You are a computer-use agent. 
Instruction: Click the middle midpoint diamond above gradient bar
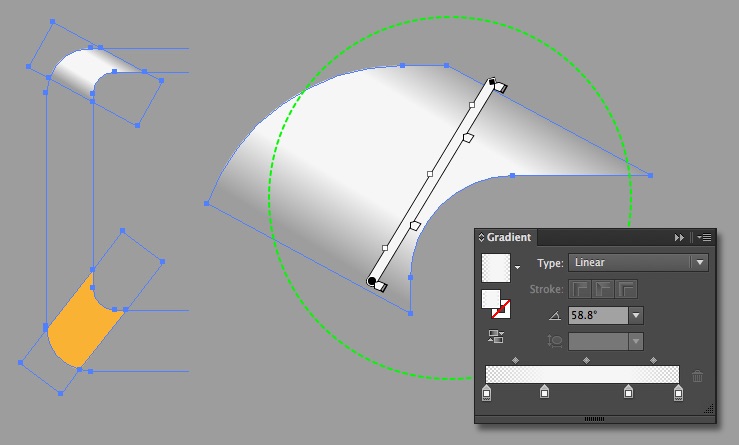586,360
